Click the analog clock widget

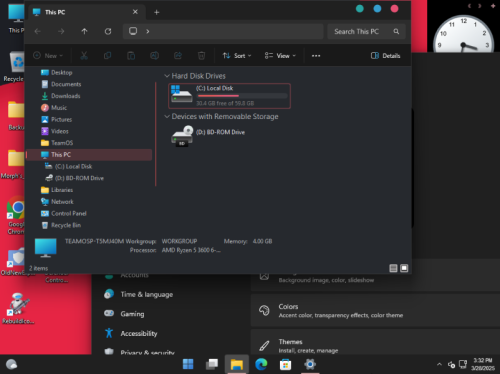coord(464,34)
